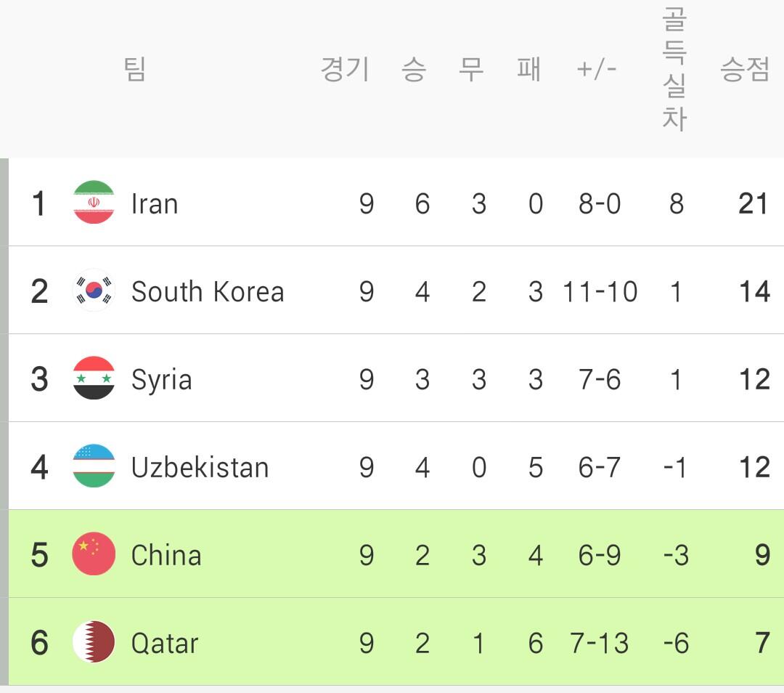Viewport: 784px width, 693px height.
Task: Open the Qatar team entry
Action: point(165,644)
